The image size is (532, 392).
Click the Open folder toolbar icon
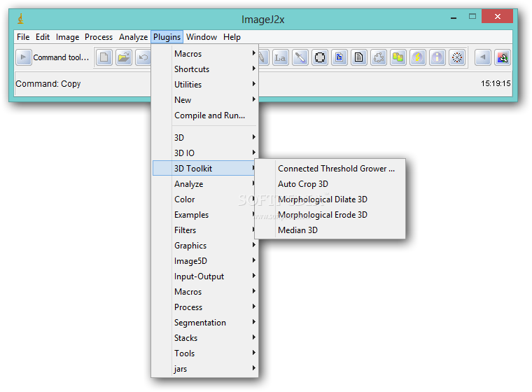(123, 57)
